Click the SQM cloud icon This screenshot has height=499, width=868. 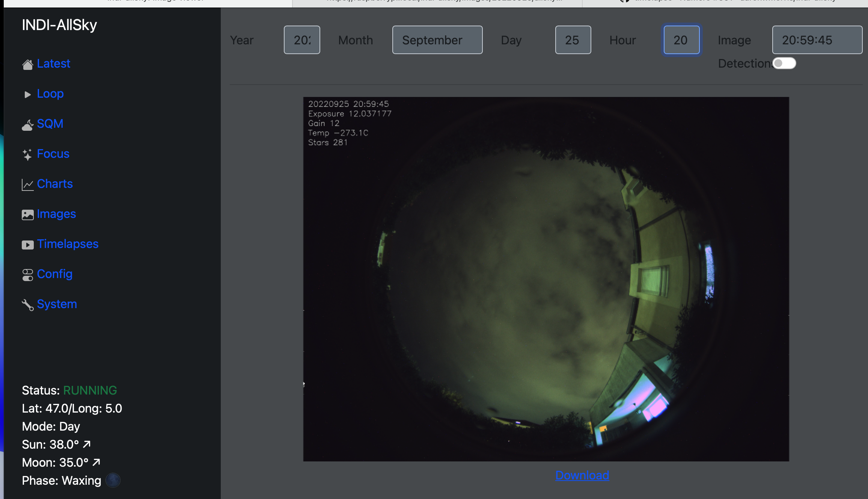pos(27,124)
